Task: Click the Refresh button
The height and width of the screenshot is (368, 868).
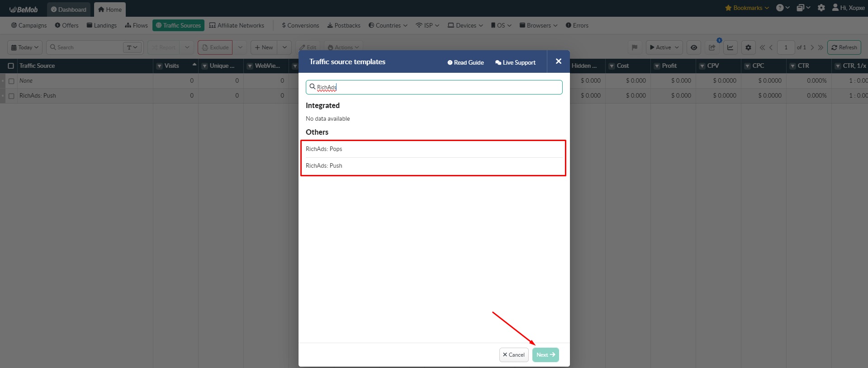Action: point(844,47)
